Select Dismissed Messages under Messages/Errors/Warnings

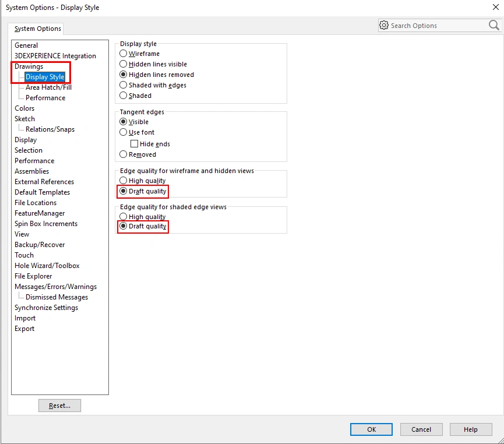(57, 297)
